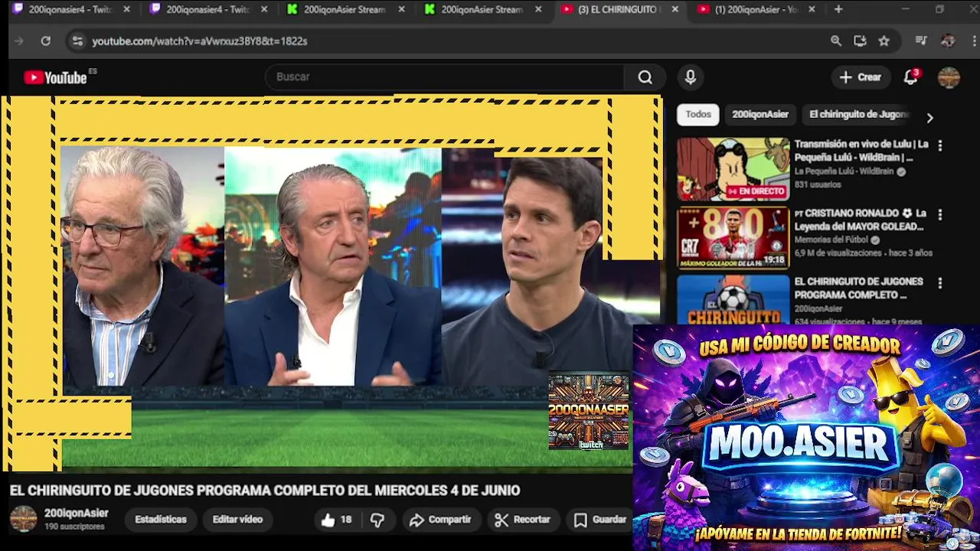The width and height of the screenshot is (980, 551).
Task: Click the Crear button
Action: point(860,77)
